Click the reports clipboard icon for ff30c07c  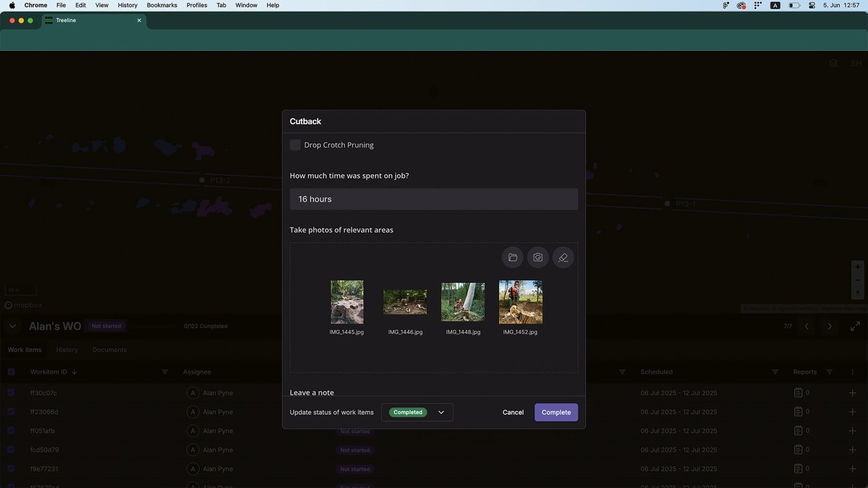(x=799, y=393)
